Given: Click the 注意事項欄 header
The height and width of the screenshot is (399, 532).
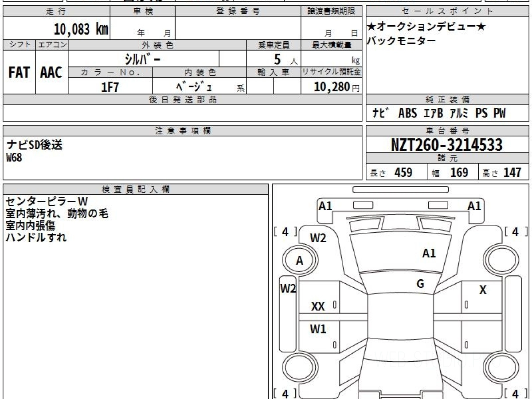Looking at the screenshot, I should (x=183, y=131).
